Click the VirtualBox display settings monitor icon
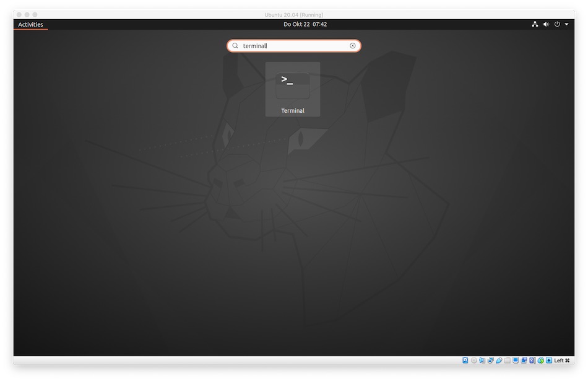This screenshot has height=381, width=588. pos(516,361)
